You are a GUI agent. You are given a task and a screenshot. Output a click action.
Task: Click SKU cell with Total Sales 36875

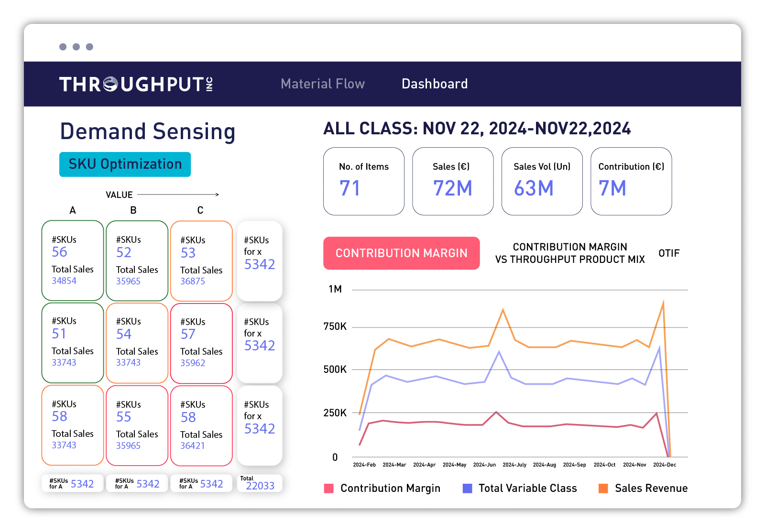coord(201,261)
